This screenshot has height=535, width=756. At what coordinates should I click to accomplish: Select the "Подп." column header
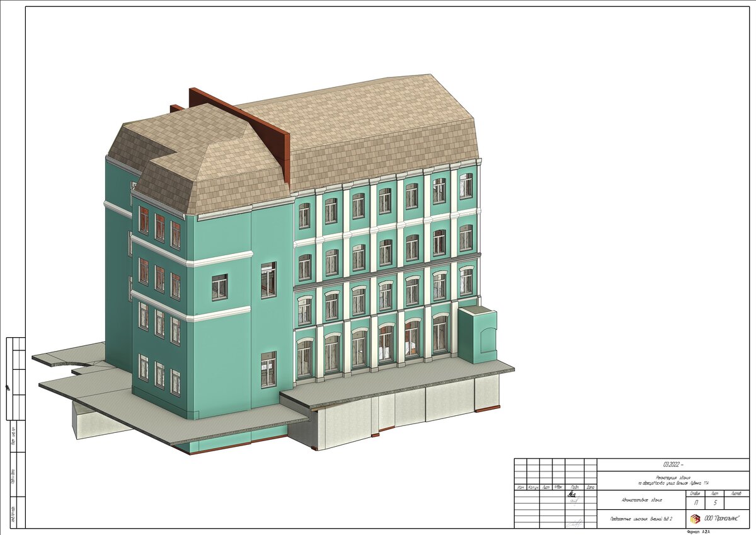[x=575, y=487]
